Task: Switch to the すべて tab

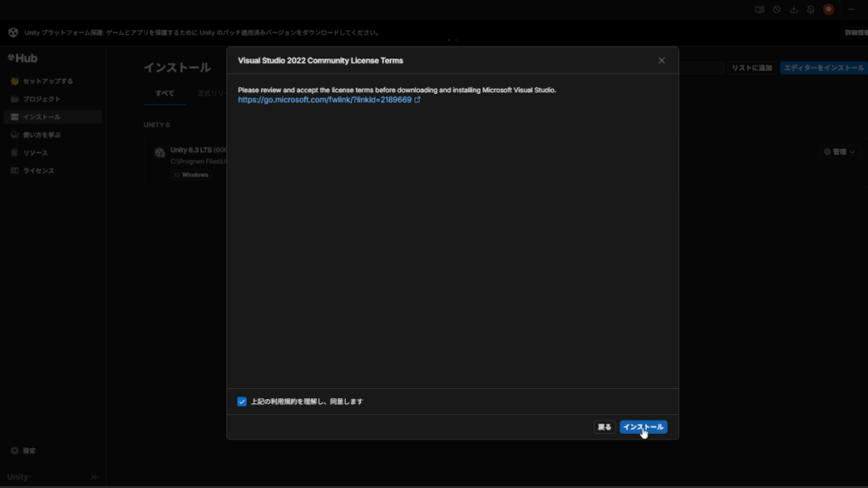Action: tap(164, 92)
